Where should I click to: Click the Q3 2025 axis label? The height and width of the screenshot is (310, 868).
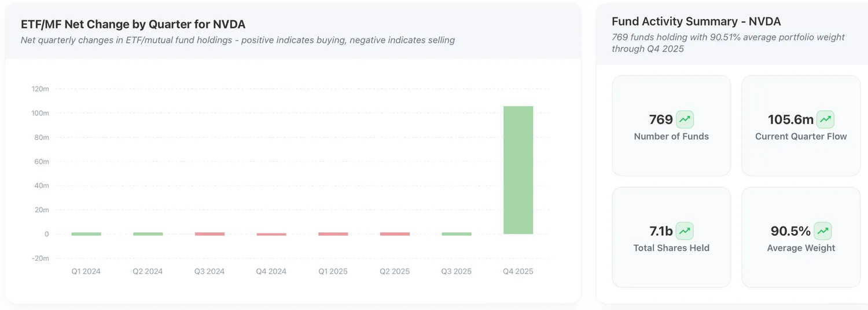[x=457, y=271]
